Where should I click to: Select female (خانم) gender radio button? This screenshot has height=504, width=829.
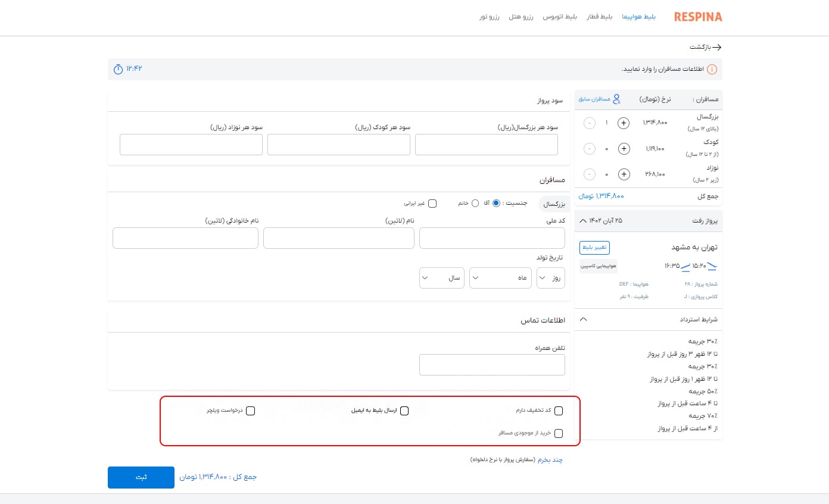pyautogui.click(x=475, y=204)
